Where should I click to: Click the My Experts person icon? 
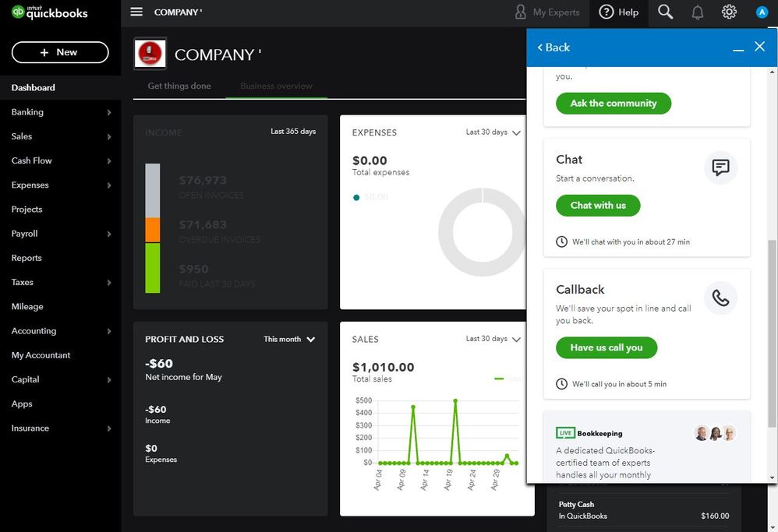click(520, 12)
